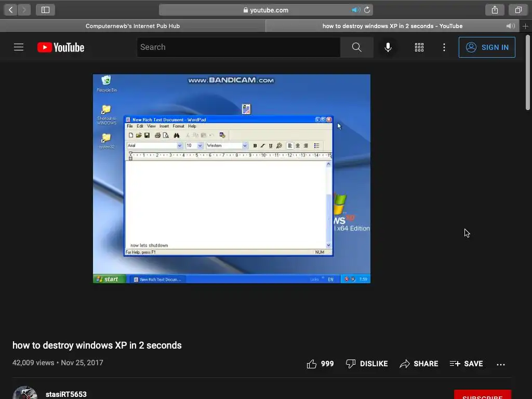The image size is (532, 399).
Task: Open WordPad text color picker
Action: (279, 145)
